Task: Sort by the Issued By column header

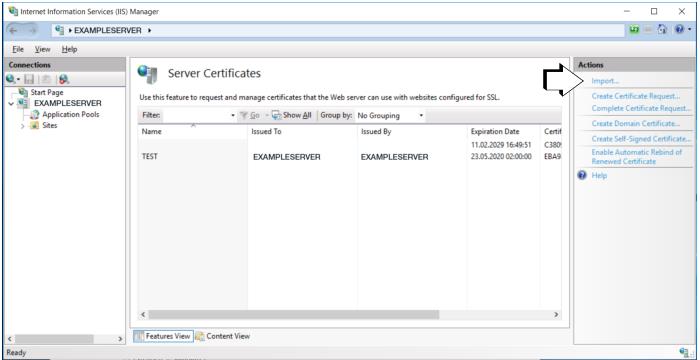Action: [412, 132]
